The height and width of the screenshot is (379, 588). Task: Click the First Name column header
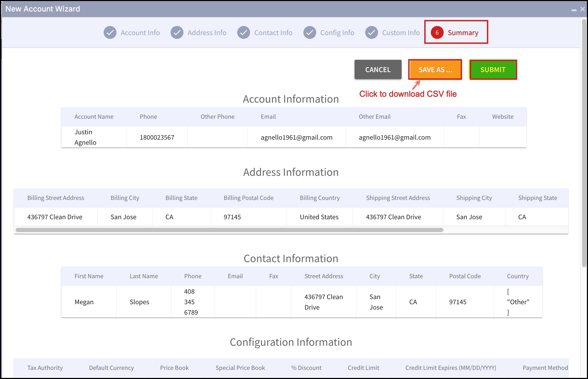(89, 276)
